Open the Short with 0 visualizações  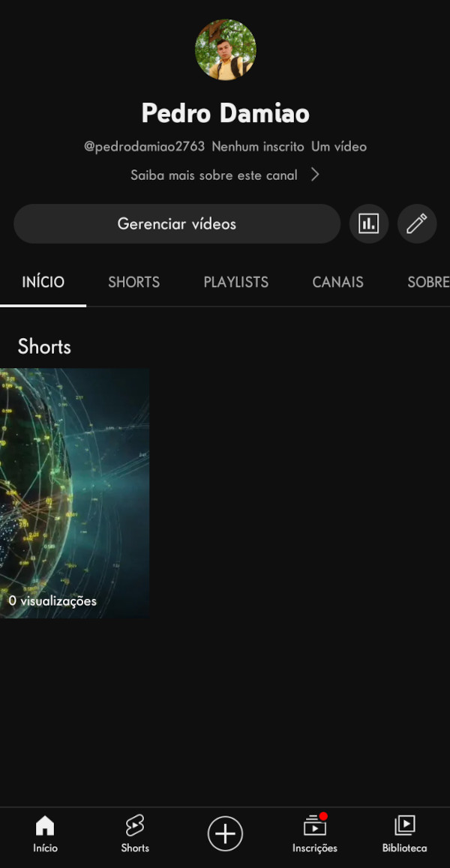[x=74, y=493]
